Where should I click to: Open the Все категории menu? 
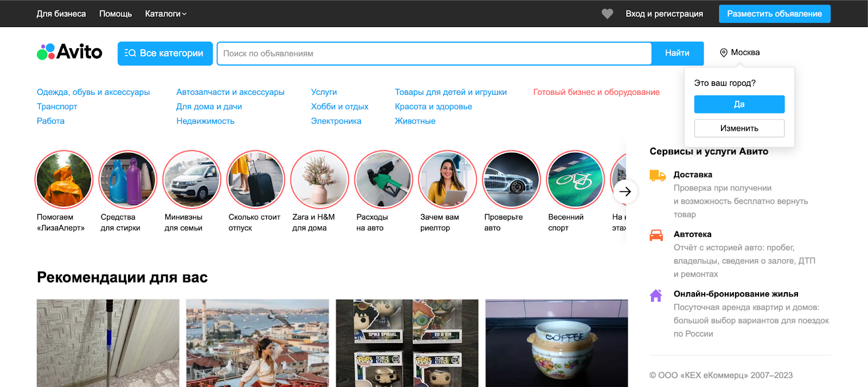pos(165,53)
